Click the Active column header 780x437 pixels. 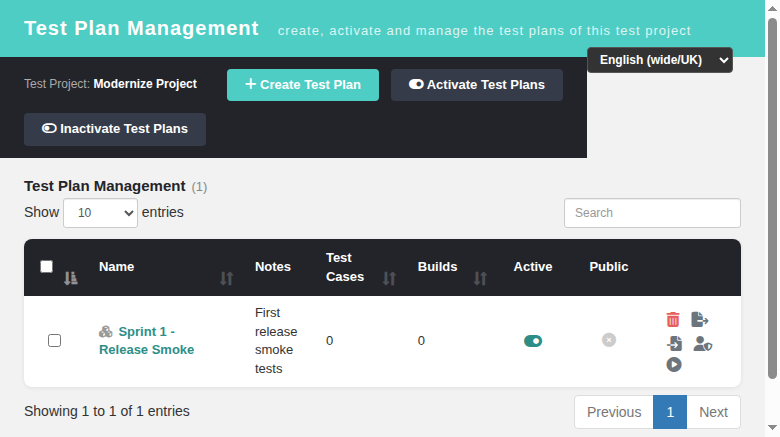(533, 267)
